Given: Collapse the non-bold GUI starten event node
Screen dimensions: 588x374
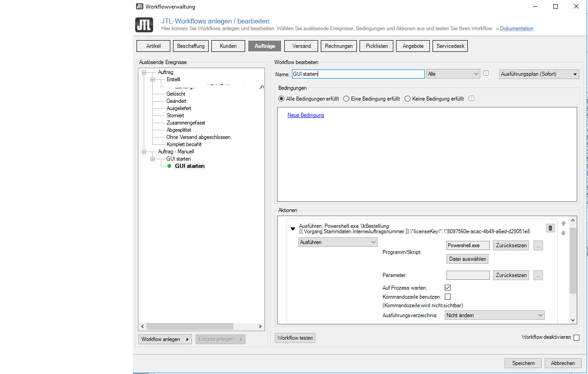Looking at the screenshot, I should (153, 159).
